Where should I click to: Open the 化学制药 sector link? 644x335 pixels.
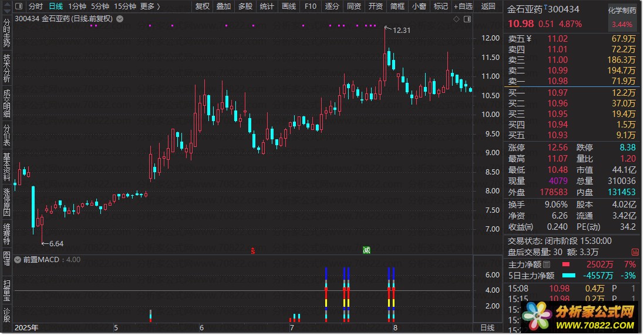622,10
